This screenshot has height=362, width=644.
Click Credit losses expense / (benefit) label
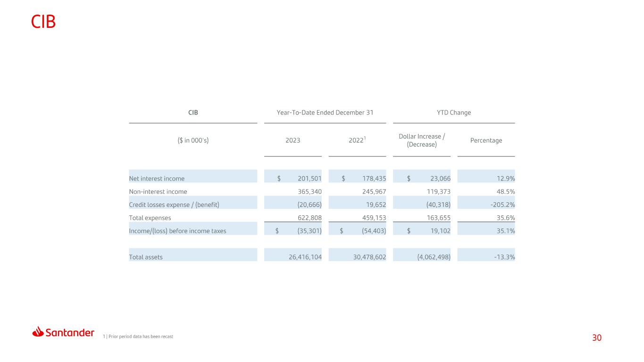tap(174, 205)
